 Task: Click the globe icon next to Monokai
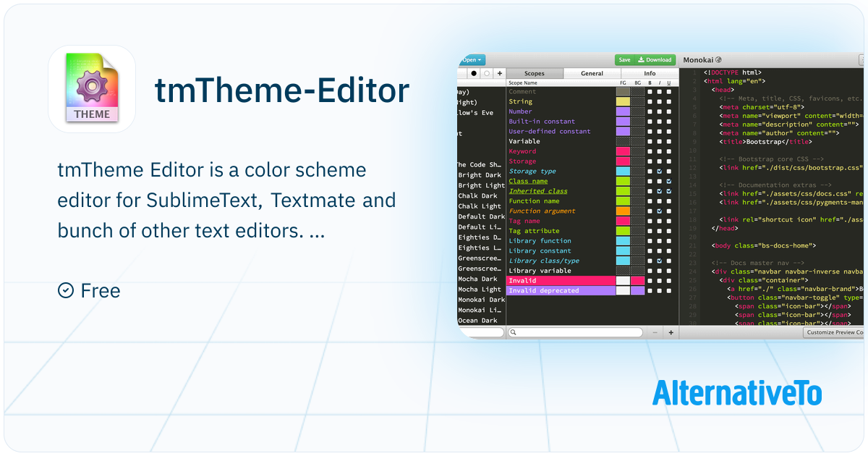pos(718,60)
